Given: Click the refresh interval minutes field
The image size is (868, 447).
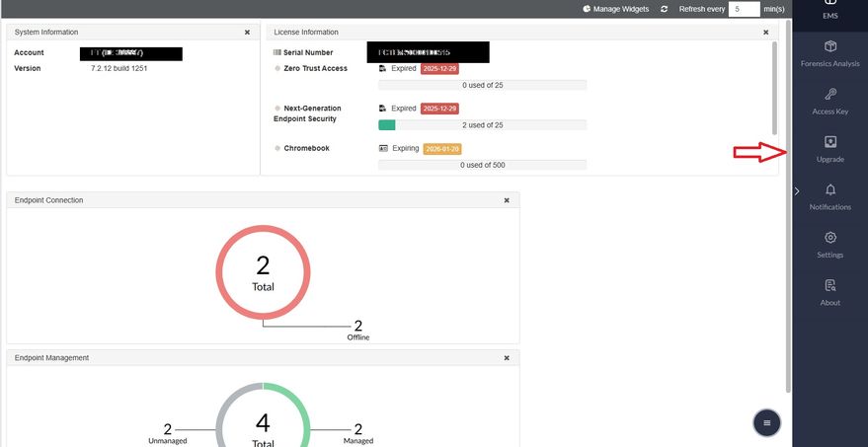Looking at the screenshot, I should click(744, 10).
